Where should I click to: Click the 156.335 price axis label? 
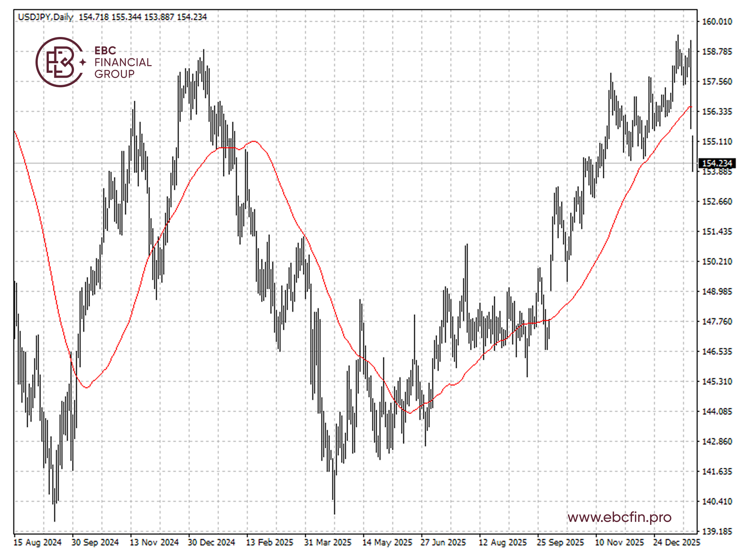tap(717, 112)
